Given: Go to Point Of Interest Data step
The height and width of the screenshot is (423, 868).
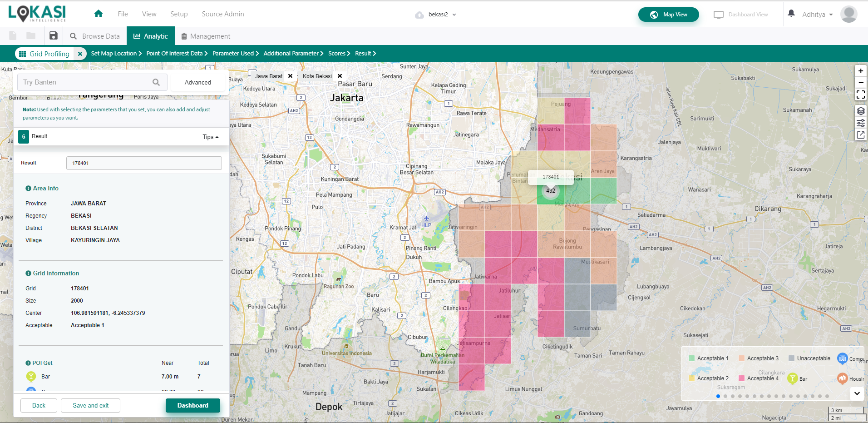Looking at the screenshot, I should tap(177, 54).
